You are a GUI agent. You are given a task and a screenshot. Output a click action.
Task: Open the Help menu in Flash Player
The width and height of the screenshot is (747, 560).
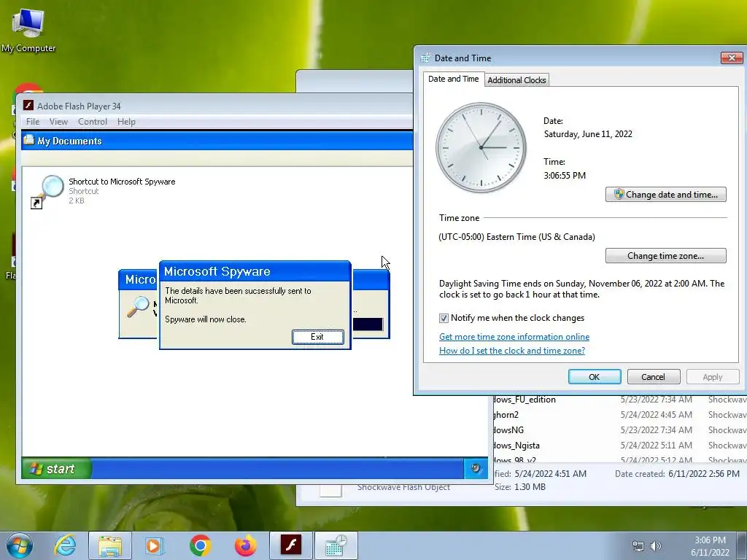pos(126,122)
